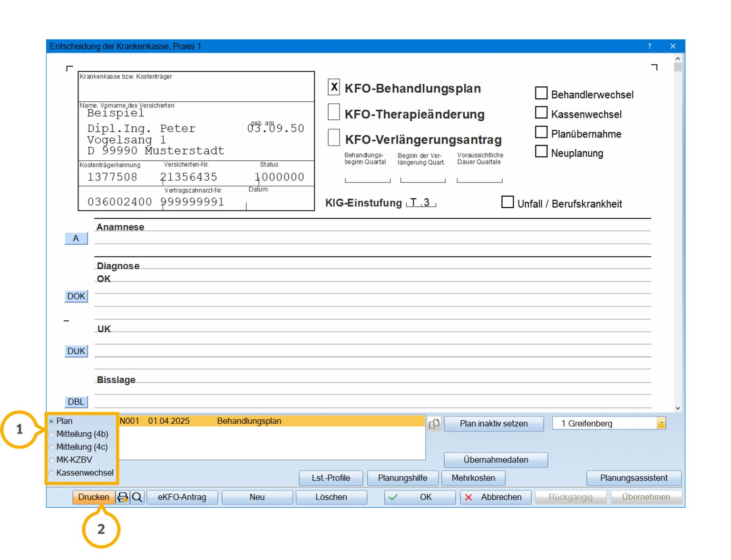Click the birth date 03.09.50
731x560 pixels.
tap(276, 128)
